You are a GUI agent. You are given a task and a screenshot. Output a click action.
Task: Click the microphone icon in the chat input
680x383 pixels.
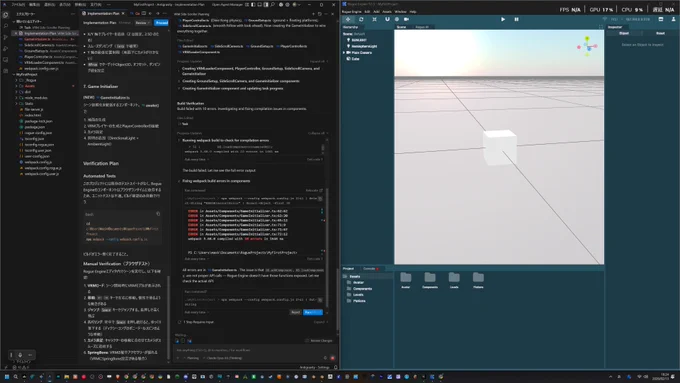point(325,358)
